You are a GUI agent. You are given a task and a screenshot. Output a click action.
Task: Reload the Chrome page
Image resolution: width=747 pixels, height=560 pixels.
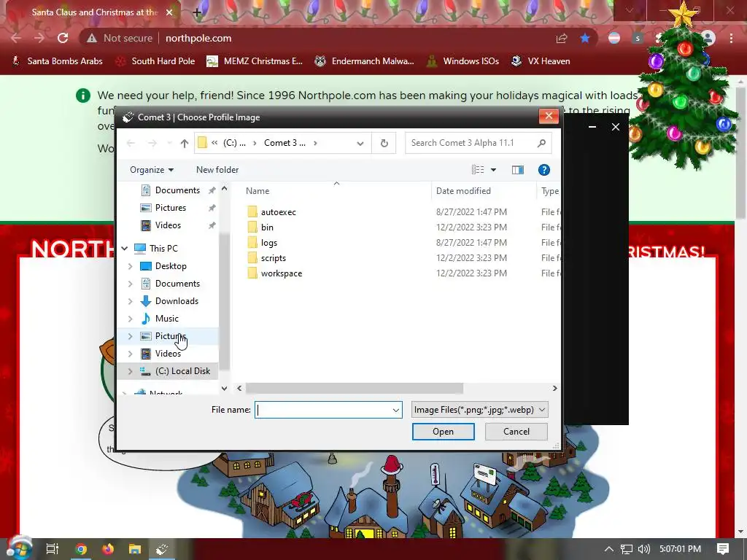63,38
